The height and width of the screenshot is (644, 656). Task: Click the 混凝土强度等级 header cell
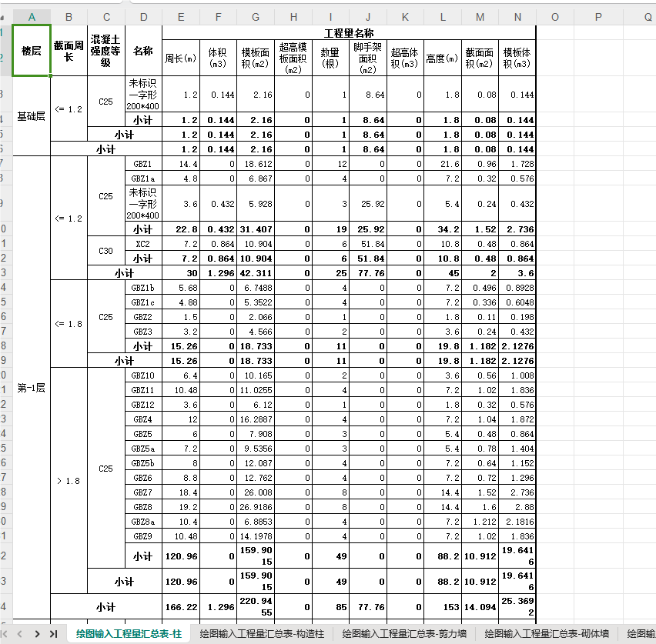click(106, 51)
